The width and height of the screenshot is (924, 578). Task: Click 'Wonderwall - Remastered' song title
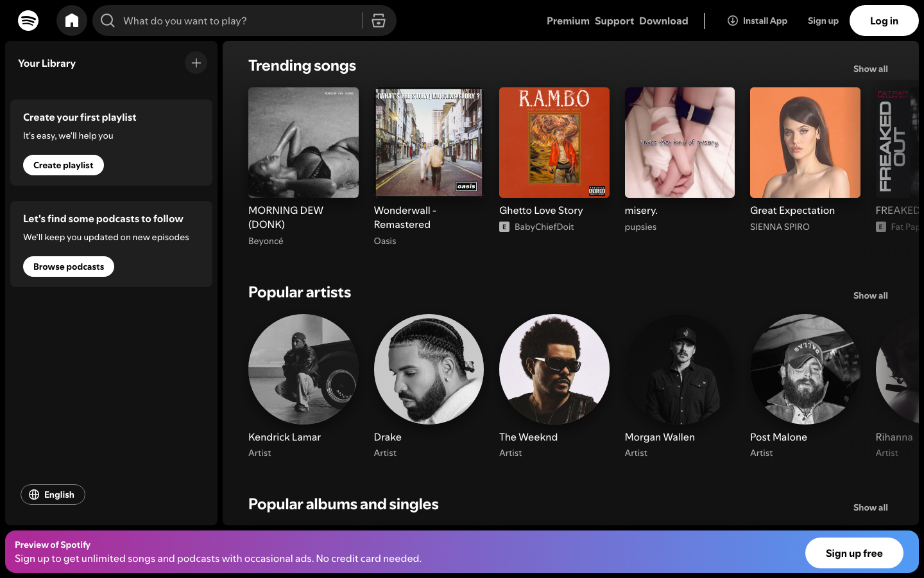pos(405,218)
